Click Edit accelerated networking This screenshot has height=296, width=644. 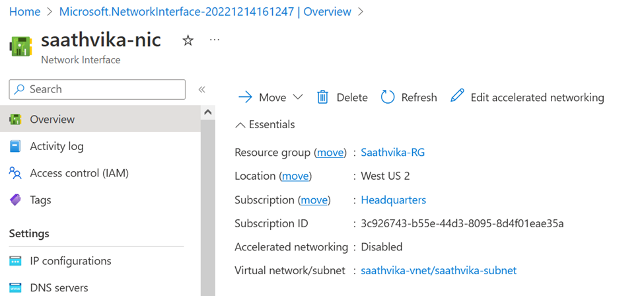pyautogui.click(x=527, y=97)
